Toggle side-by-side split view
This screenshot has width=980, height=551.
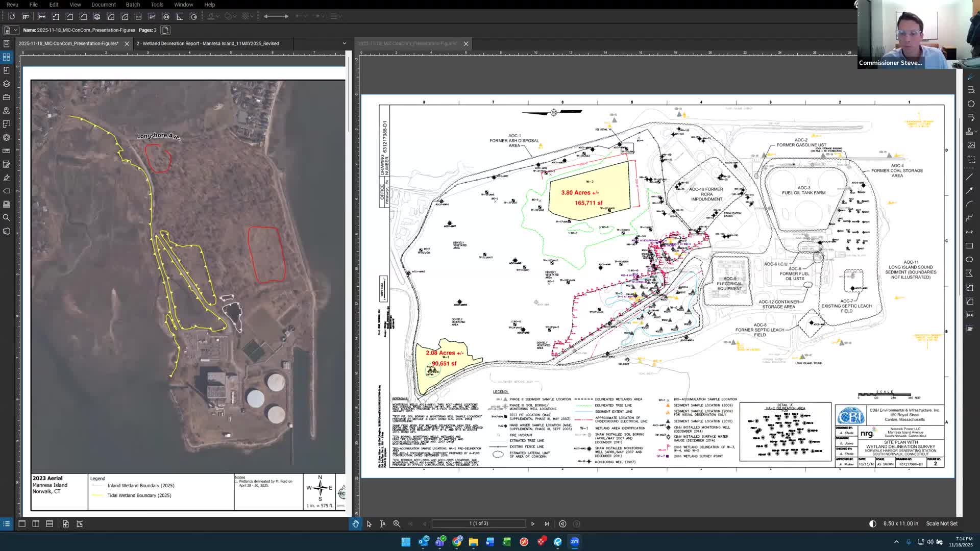(36, 524)
